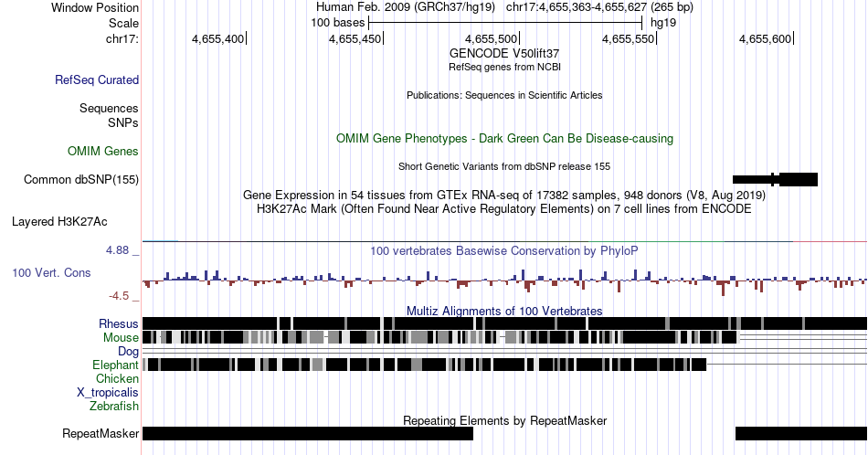Click the 4,655,450 ruler position
The height and width of the screenshot is (455, 868).
click(355, 38)
